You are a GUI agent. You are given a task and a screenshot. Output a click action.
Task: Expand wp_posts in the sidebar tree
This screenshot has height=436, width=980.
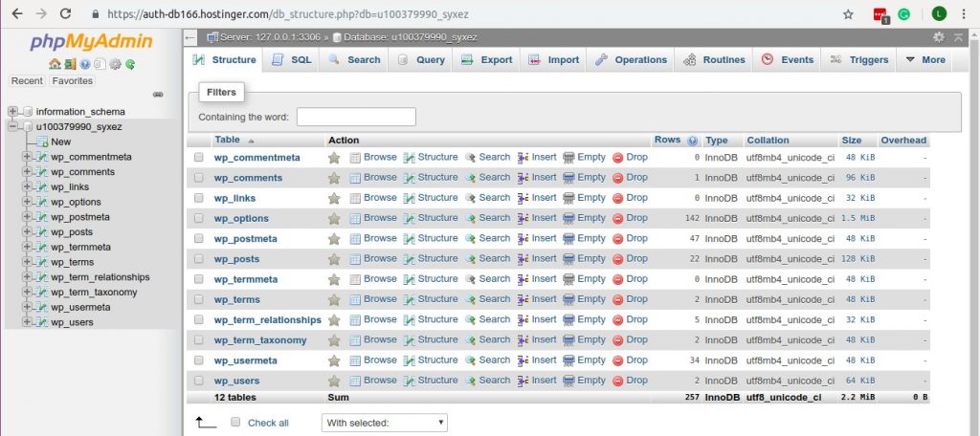click(x=27, y=231)
